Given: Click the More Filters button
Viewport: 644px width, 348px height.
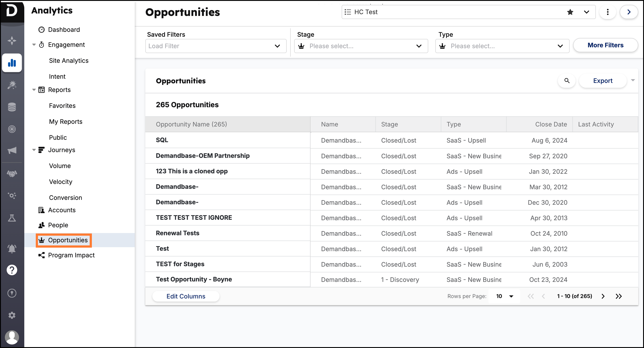Looking at the screenshot, I should [606, 45].
